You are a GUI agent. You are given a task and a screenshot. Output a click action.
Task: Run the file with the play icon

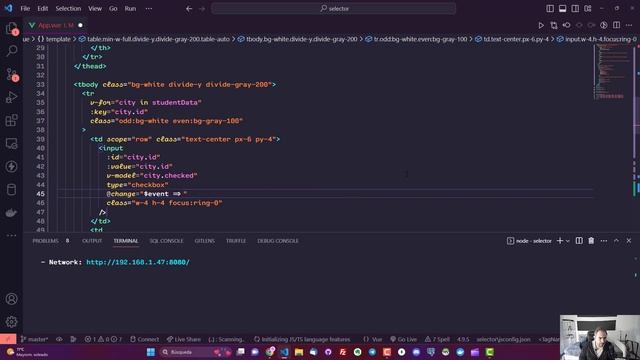pos(541,25)
